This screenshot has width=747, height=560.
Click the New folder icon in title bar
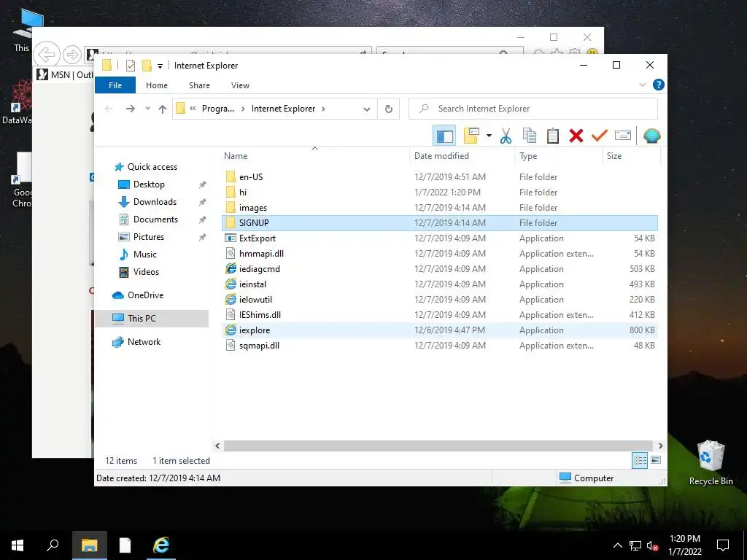tap(147, 66)
